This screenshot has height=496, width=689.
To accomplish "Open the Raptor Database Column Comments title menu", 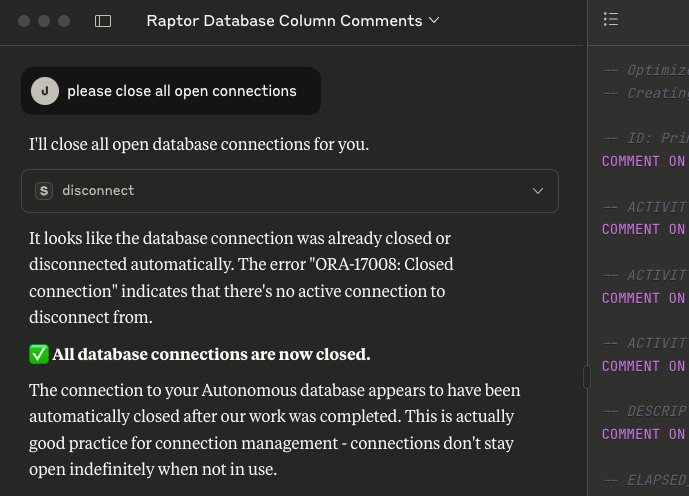I will click(x=293, y=21).
